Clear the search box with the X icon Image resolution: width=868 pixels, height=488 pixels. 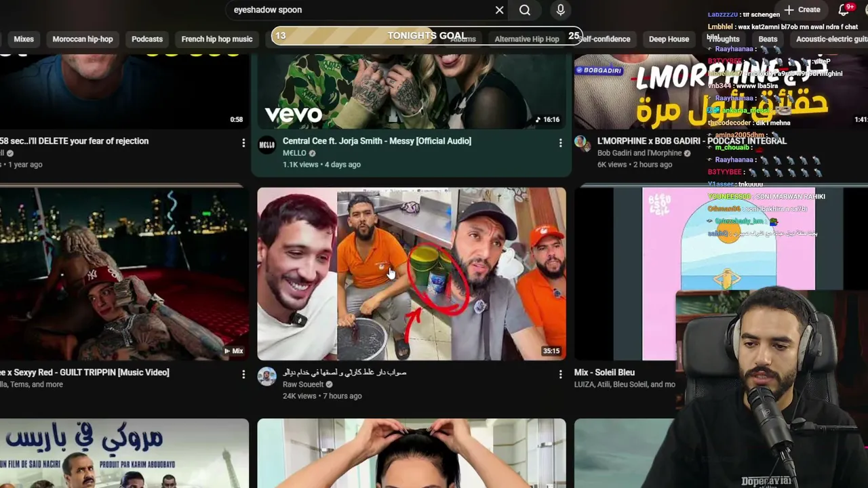(x=500, y=9)
